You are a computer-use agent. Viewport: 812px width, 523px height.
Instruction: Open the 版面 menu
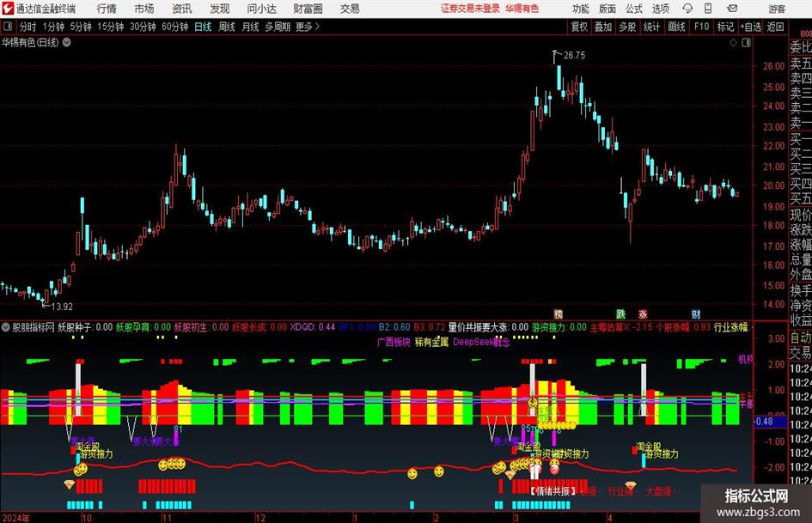607,9
